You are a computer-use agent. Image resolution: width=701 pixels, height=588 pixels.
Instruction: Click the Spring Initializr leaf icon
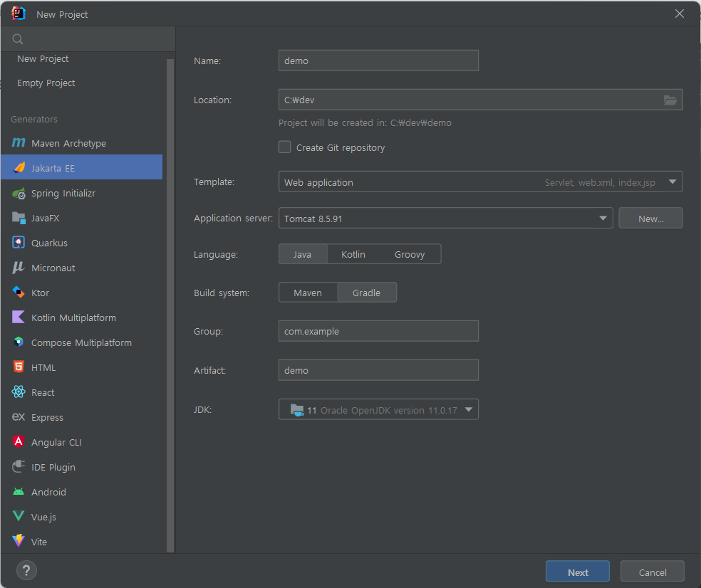(19, 194)
